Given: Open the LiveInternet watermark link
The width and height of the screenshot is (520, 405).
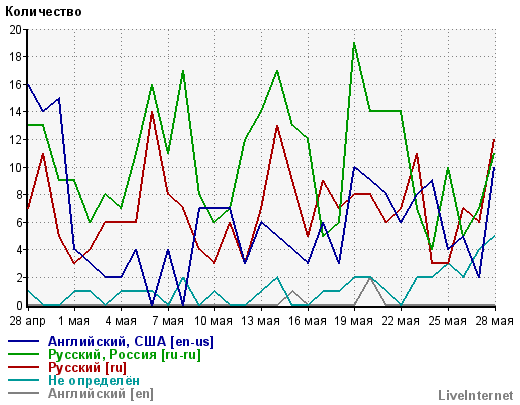Looking at the screenshot, I should [x=476, y=395].
